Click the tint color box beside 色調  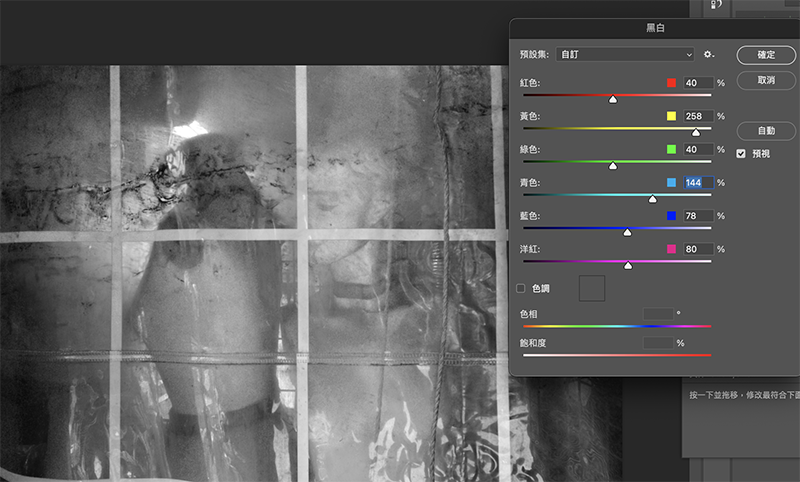593,288
